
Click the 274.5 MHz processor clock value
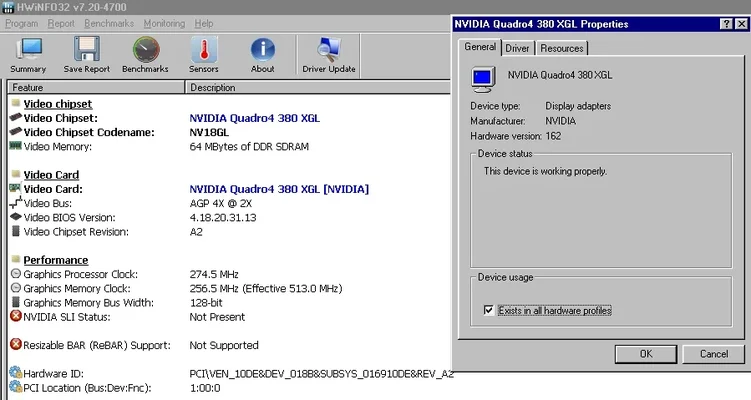214,274
